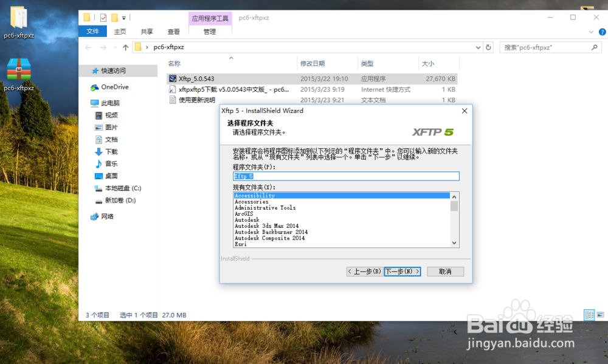The height and width of the screenshot is (364, 608).
Task: Switch to the 共享 ribbon tab
Action: pyautogui.click(x=147, y=32)
